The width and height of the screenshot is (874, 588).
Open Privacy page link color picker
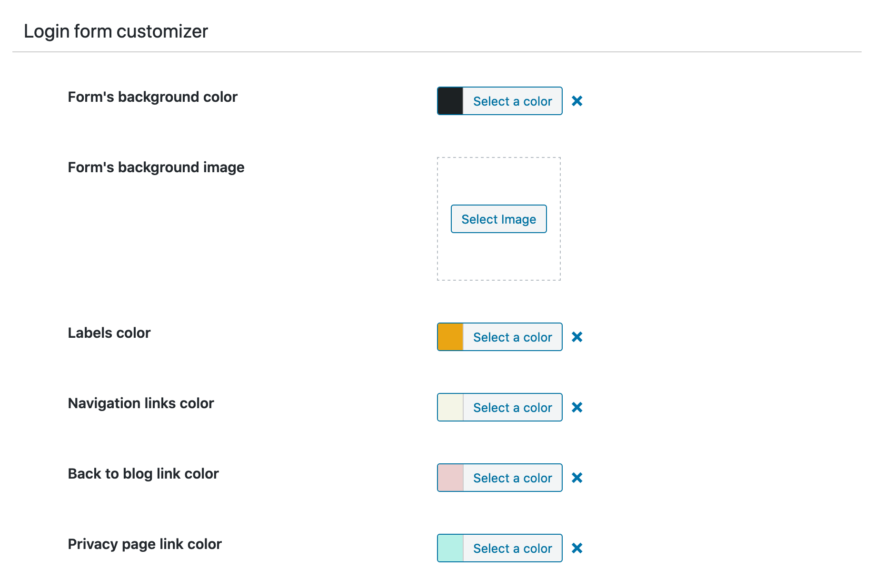click(512, 548)
